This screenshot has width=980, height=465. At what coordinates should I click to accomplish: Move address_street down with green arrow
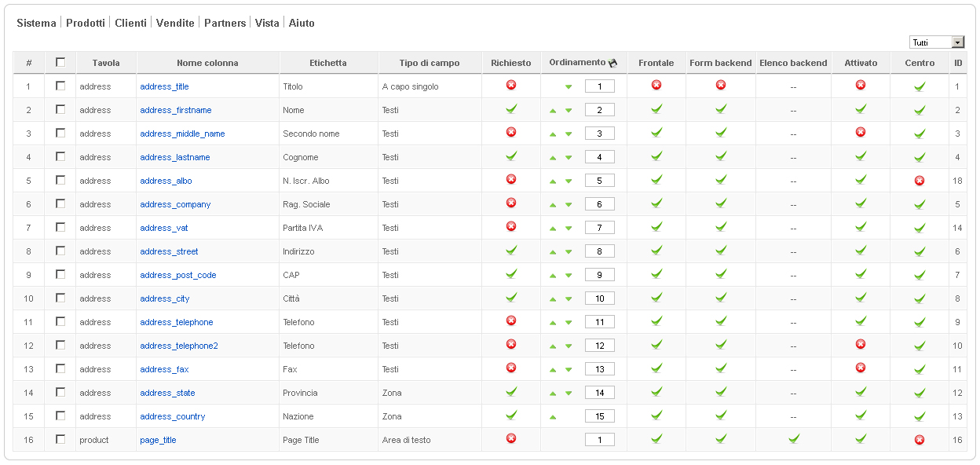pos(569,252)
